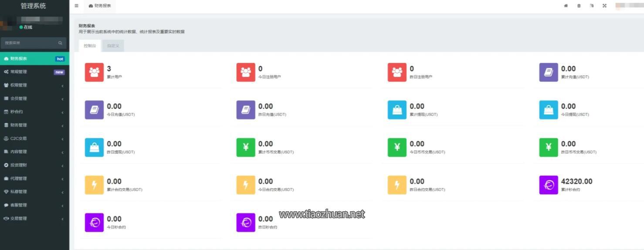Click the 今日提现(USDT) blue bag icon
The width and height of the screenshot is (644, 250).
coord(549,110)
